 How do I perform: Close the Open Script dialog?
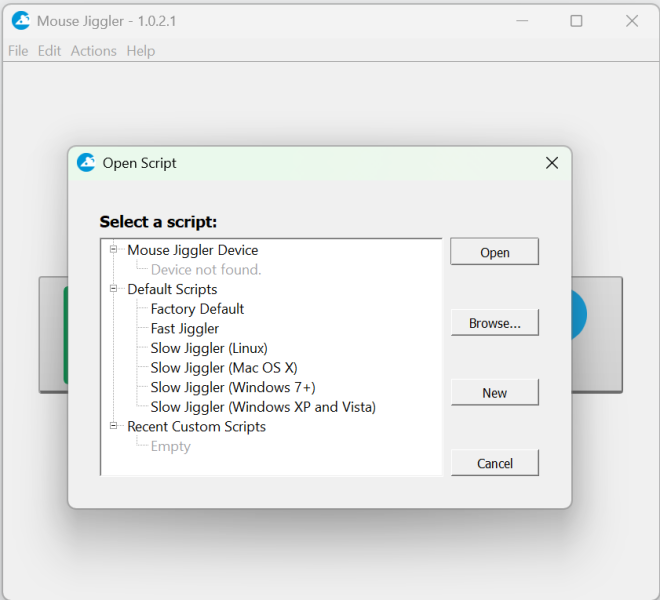551,163
